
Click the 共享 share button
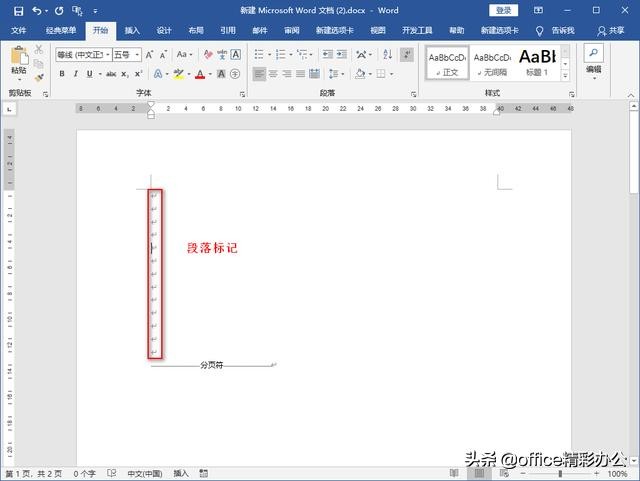[611, 31]
